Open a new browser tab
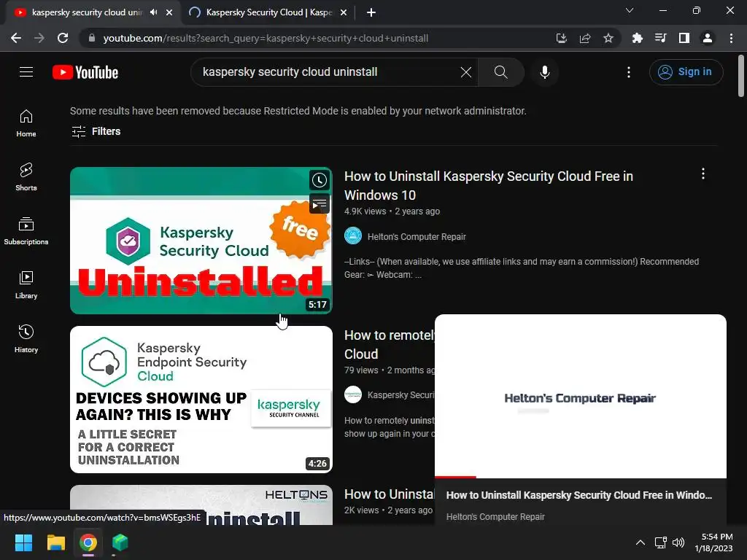 pyautogui.click(x=371, y=12)
